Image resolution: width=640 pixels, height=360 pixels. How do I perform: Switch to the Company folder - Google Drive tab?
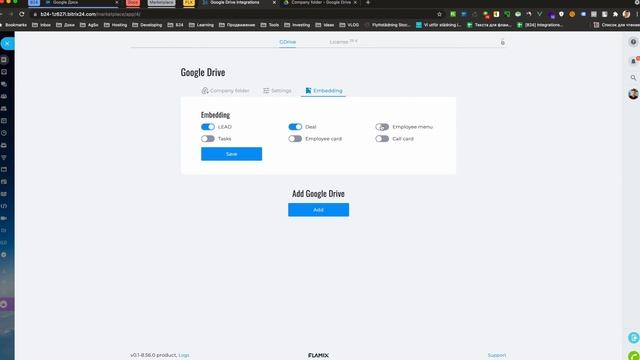coord(320,2)
